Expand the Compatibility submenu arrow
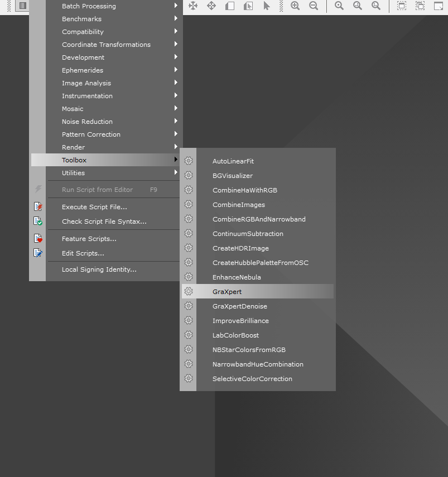 click(176, 31)
